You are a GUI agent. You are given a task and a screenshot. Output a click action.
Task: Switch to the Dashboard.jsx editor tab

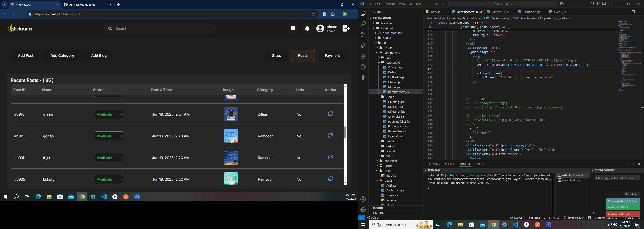point(531,12)
